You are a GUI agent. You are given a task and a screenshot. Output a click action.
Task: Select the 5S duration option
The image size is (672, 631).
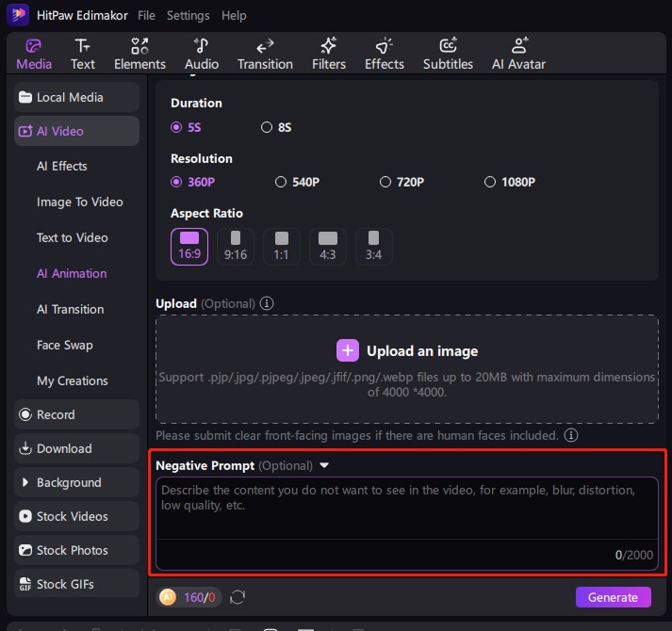click(186, 127)
